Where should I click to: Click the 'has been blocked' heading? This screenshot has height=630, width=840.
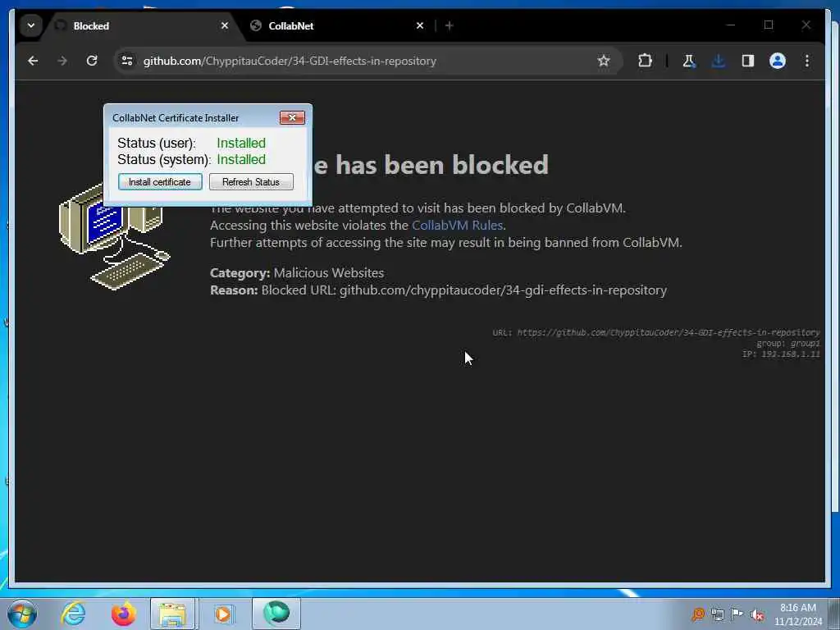tap(431, 165)
